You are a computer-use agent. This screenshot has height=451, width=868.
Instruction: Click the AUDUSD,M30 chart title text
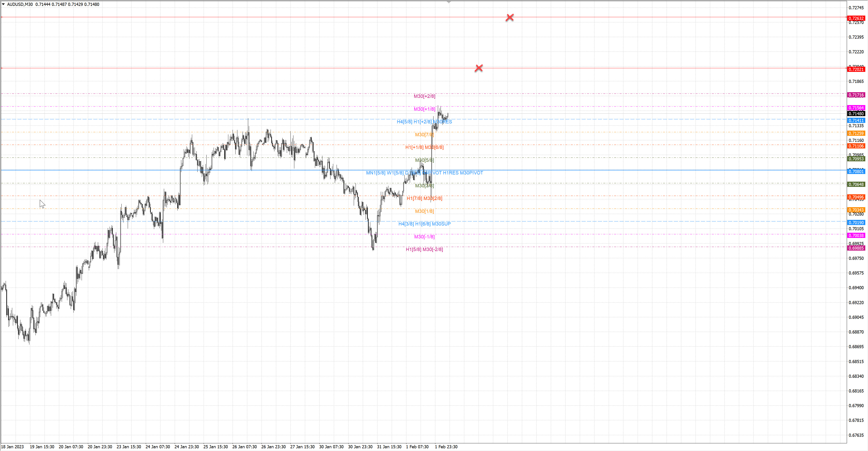pos(20,4)
